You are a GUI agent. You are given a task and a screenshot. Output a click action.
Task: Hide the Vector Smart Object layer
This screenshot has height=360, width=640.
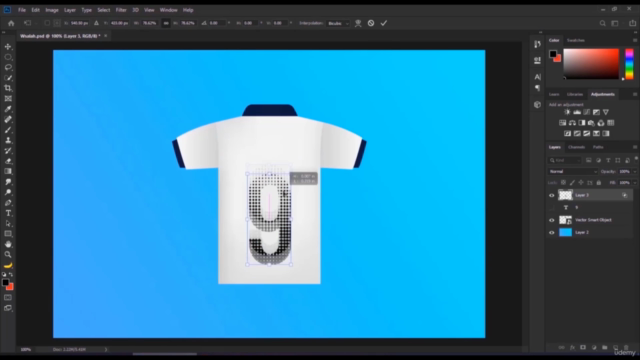pos(552,220)
